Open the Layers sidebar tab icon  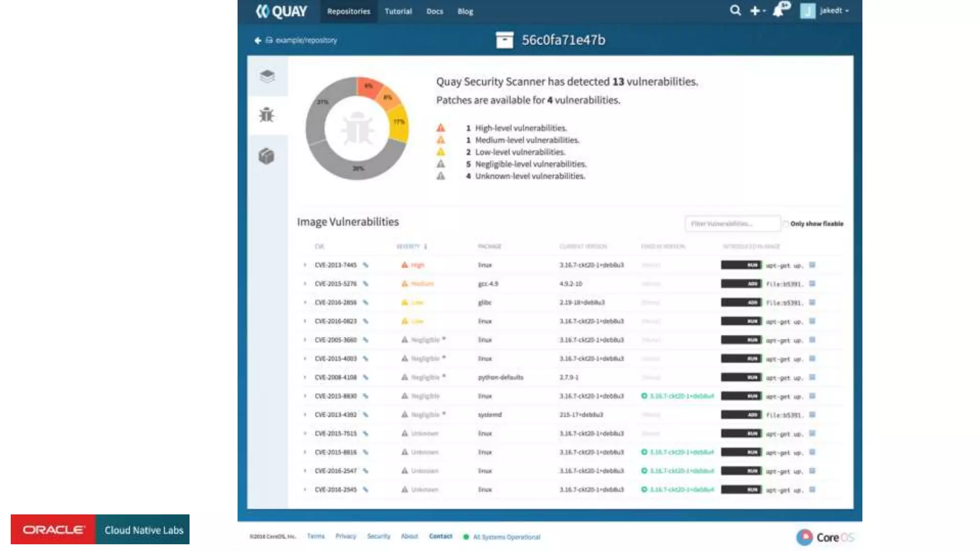pos(267,76)
